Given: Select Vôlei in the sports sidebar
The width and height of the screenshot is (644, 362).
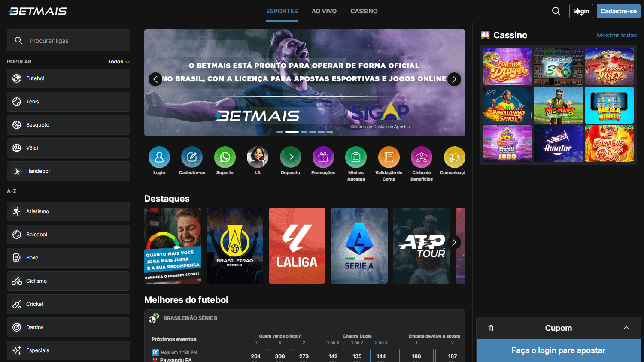Looking at the screenshot, I should click(x=68, y=148).
